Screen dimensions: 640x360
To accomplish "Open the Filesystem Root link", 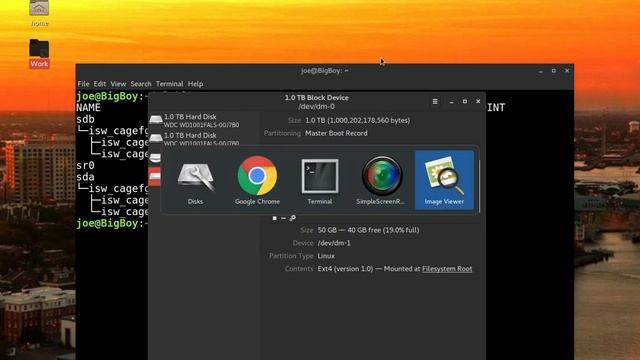I will (447, 269).
